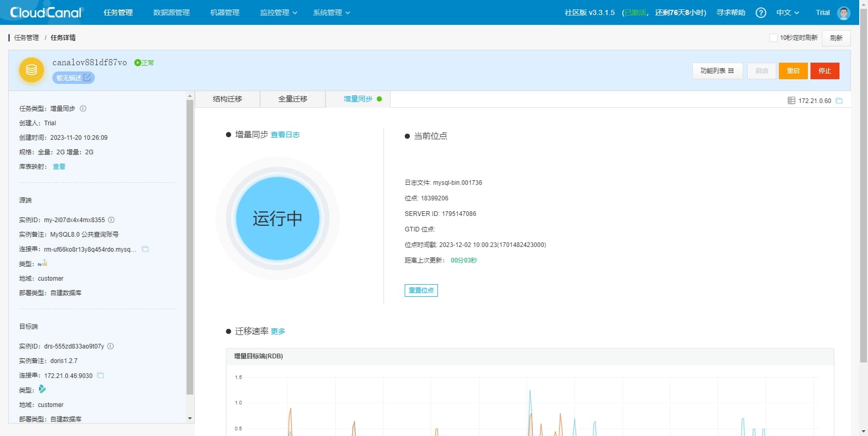Click the Doris type icon
The image size is (868, 436).
point(42,389)
